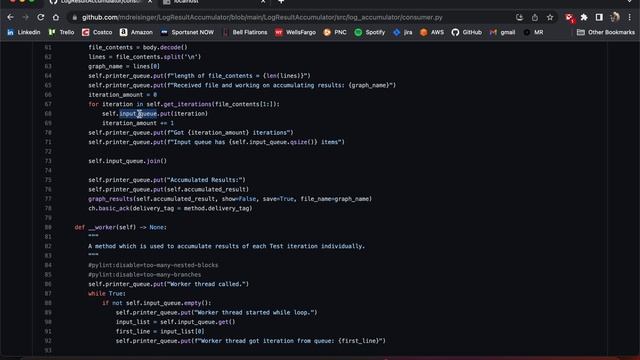Viewport: 640px width, 360px height.
Task: Open the Spotify bookmark
Action: 370,32
